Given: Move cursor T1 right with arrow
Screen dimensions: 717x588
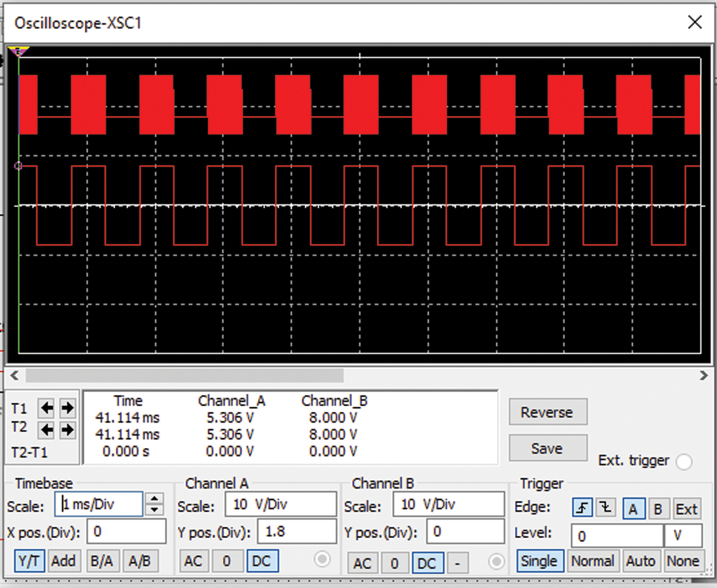Looking at the screenshot, I should pyautogui.click(x=67, y=408).
